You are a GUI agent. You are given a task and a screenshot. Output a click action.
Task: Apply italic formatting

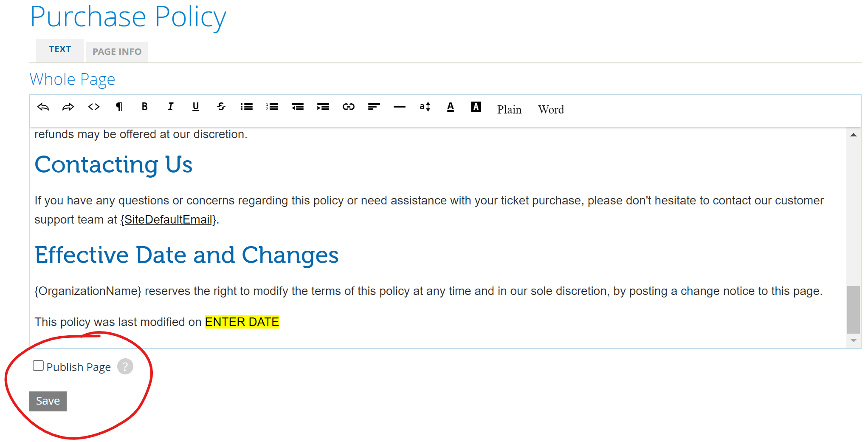[x=170, y=107]
